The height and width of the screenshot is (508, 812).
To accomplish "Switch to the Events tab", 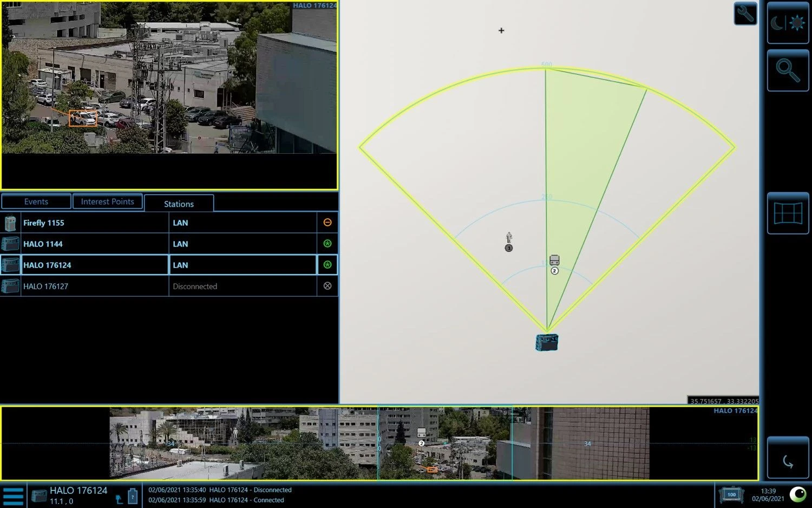I will coord(36,201).
